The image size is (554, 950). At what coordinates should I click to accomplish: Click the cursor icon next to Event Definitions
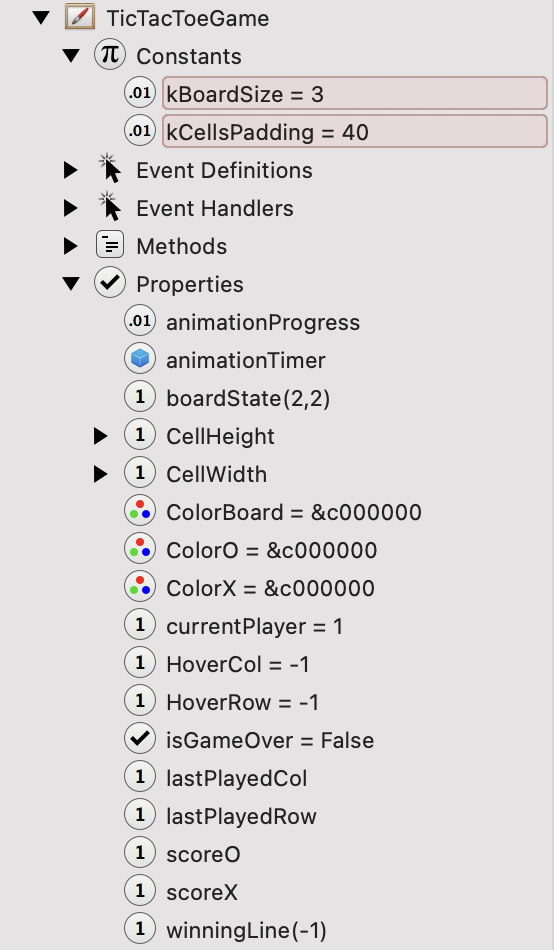coord(110,169)
